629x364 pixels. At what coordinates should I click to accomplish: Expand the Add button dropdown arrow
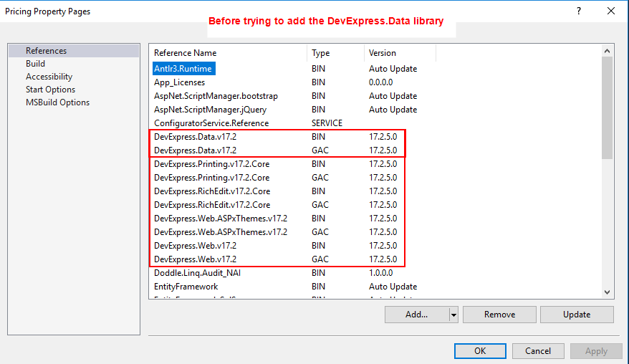[x=453, y=315]
